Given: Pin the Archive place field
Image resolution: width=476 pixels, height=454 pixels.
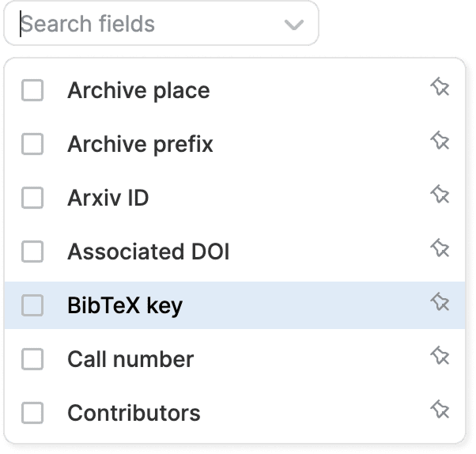Looking at the screenshot, I should pos(440,88).
